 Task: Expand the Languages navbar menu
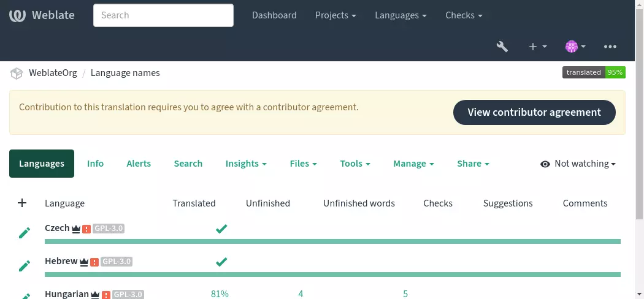(401, 15)
